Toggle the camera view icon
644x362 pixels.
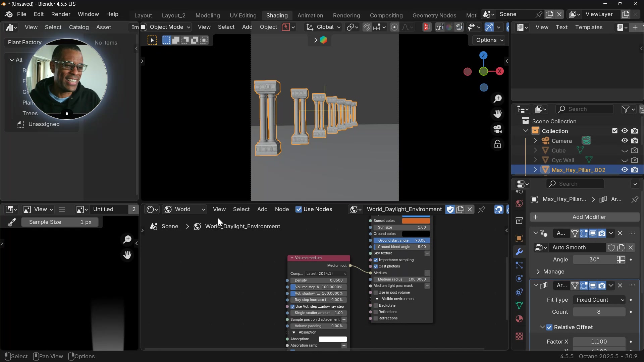point(498,129)
